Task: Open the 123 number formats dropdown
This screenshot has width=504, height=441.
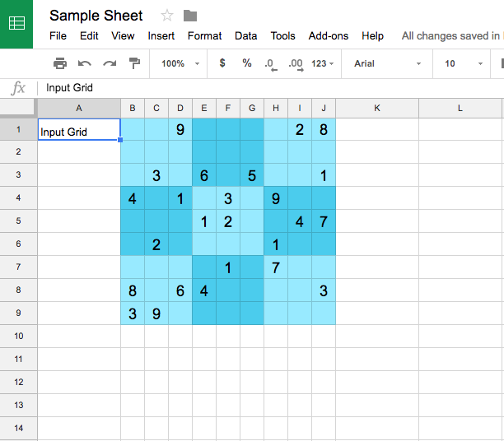Action: (x=323, y=63)
